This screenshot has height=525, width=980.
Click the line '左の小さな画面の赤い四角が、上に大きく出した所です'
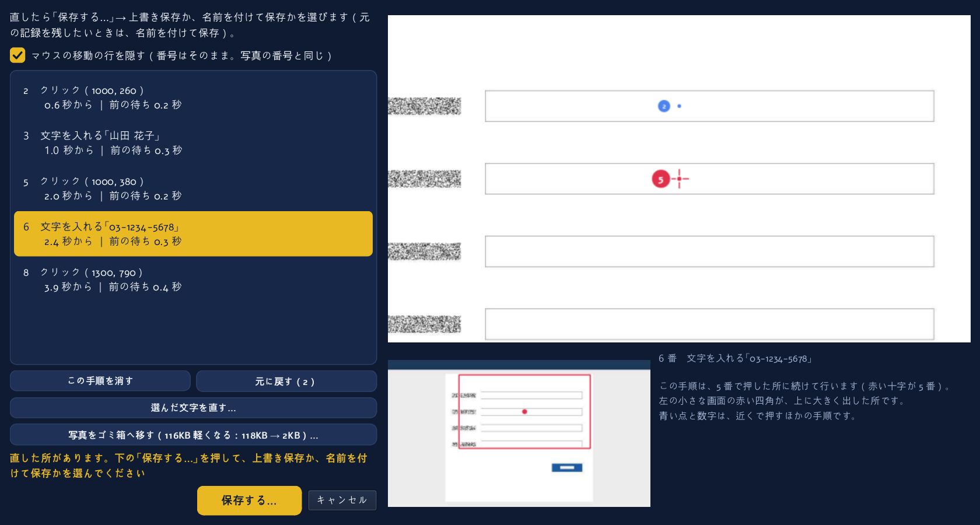(782, 401)
